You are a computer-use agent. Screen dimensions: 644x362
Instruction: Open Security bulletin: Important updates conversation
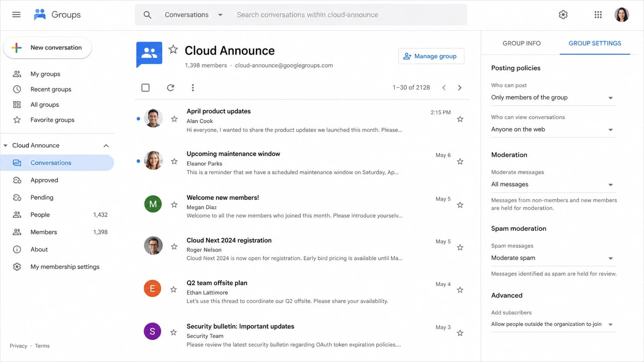click(x=240, y=326)
